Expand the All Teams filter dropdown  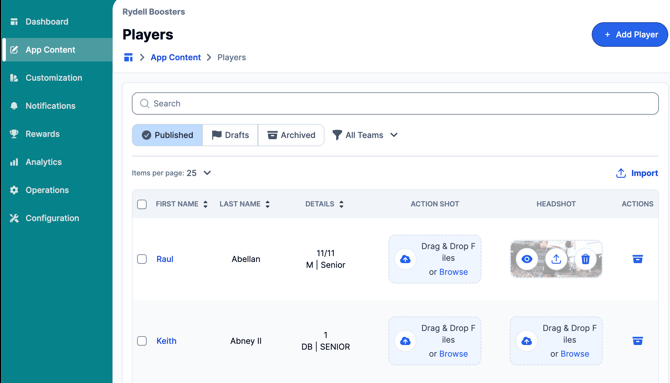pos(365,135)
